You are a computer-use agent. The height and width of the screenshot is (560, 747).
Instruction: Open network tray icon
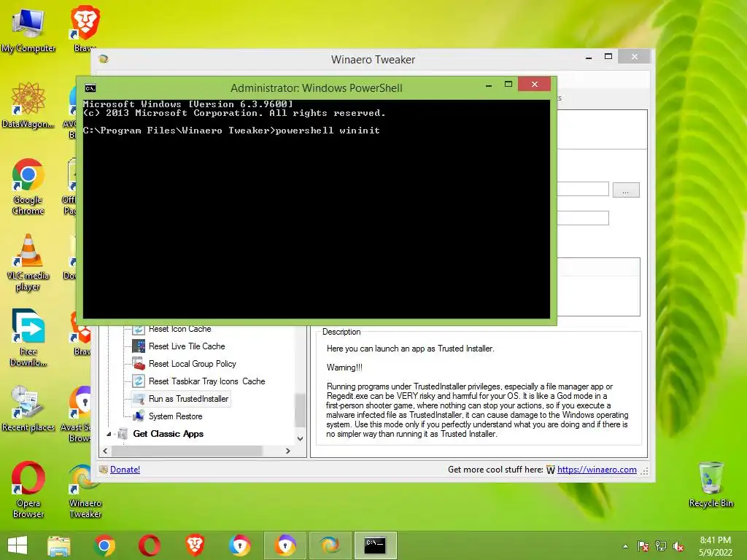(661, 546)
